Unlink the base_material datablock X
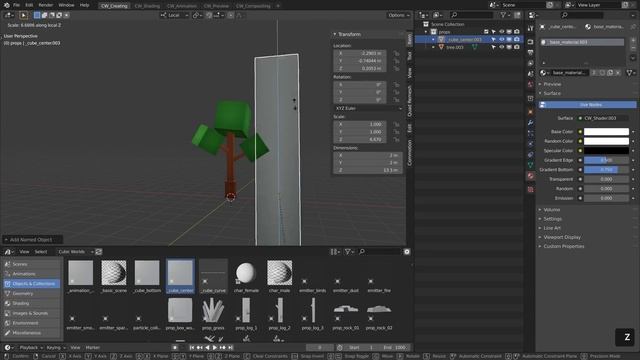 [618, 73]
